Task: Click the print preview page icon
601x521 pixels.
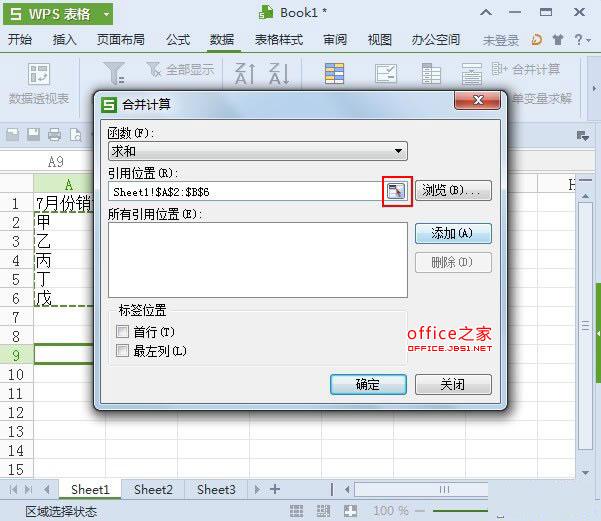Action: pos(76,135)
